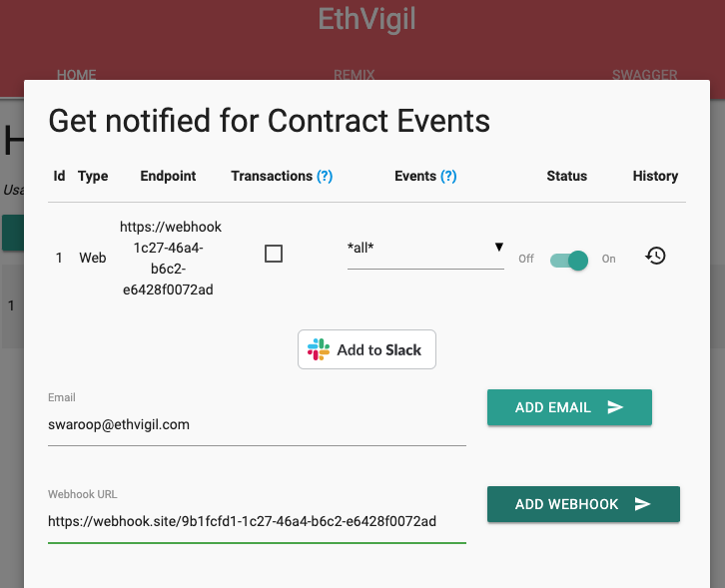This screenshot has height=588, width=725.
Task: Focus the Webhook URL input field
Action: click(x=257, y=521)
